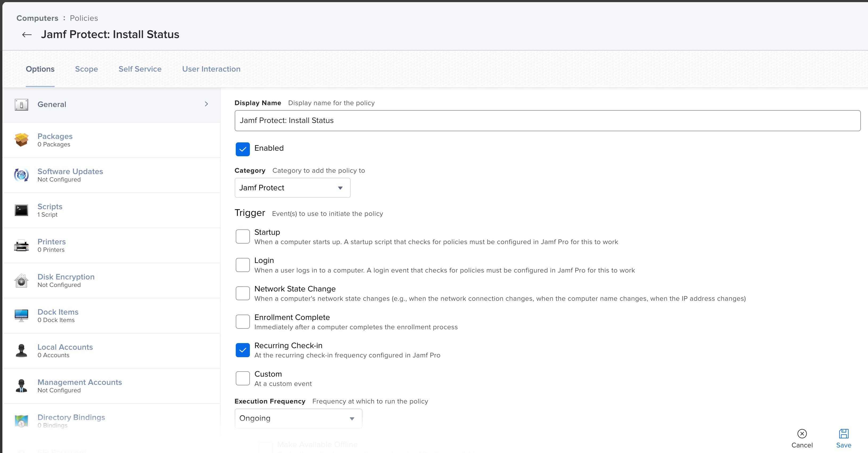
Task: Open the Dock Items payload section
Action: [x=111, y=316]
